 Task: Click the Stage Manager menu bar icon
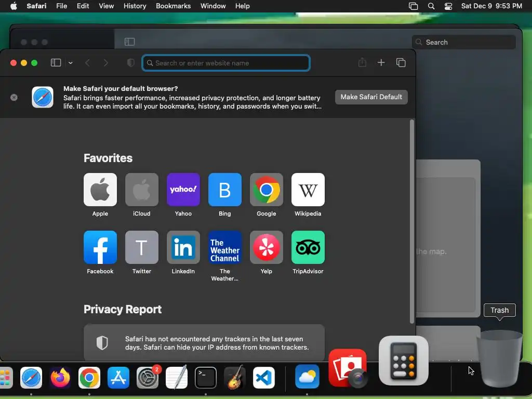(x=413, y=6)
